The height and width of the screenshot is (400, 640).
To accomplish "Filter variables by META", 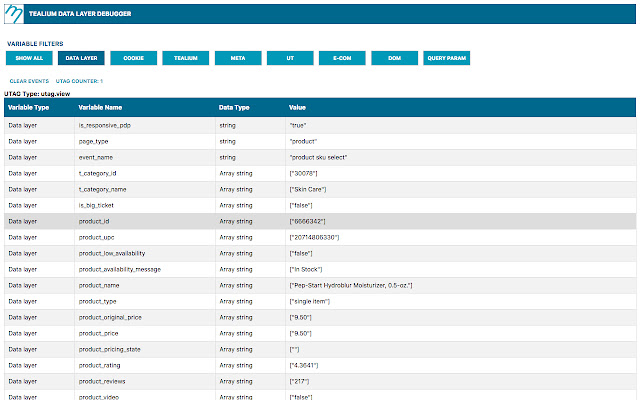I will [x=238, y=58].
